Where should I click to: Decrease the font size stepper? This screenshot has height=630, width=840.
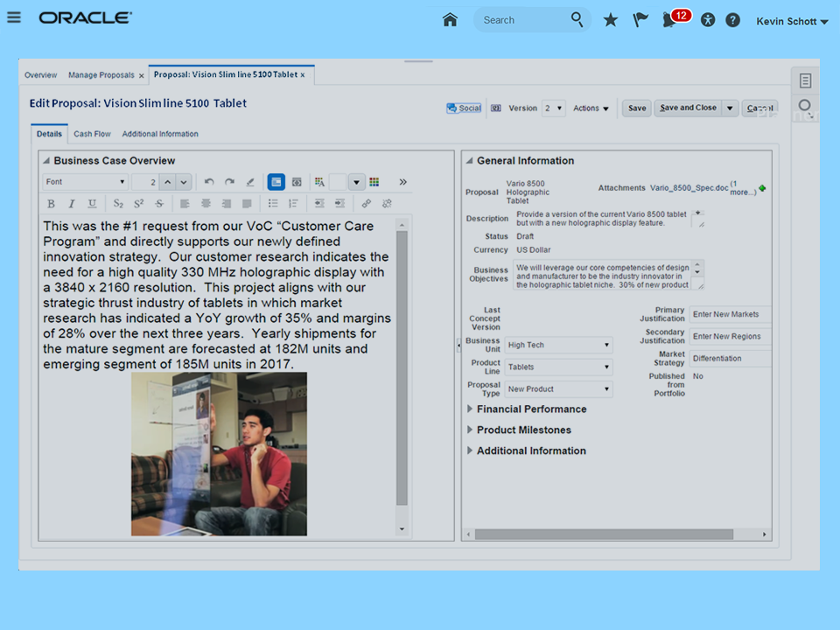[x=184, y=182]
